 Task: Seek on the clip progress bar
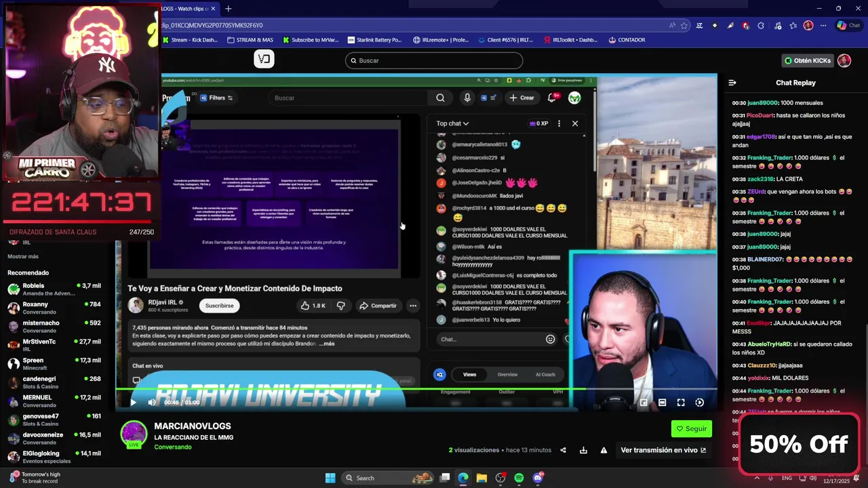[x=416, y=390]
